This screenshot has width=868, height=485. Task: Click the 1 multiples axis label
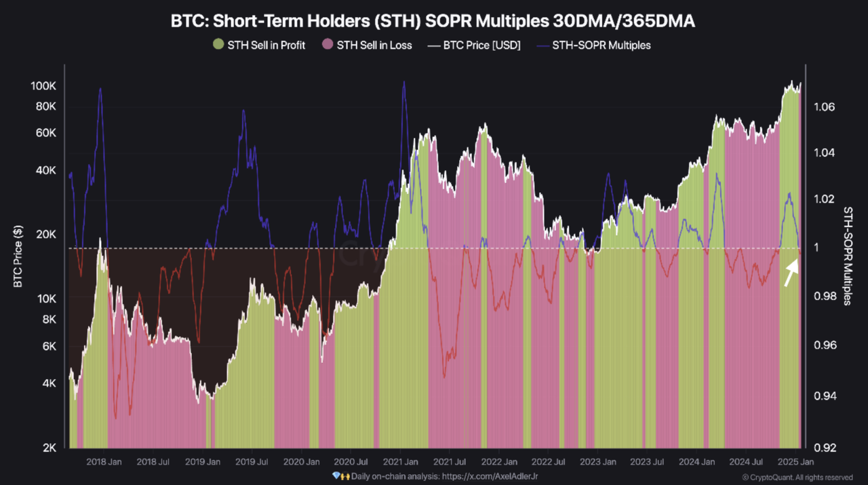[816, 248]
